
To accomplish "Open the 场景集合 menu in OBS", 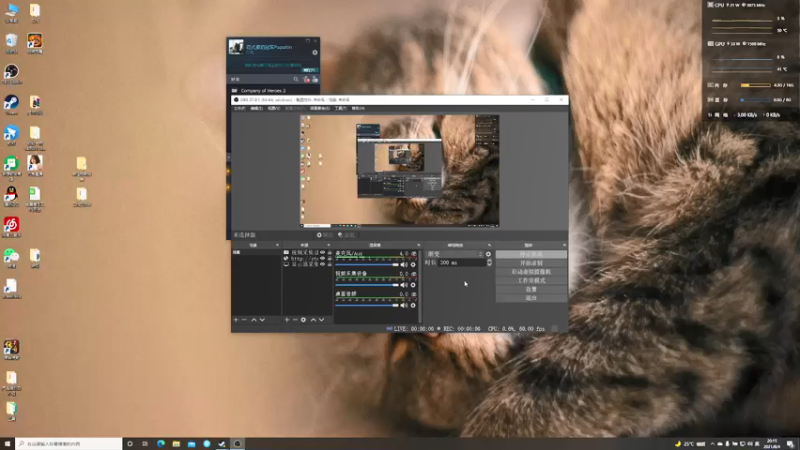I will click(319, 109).
